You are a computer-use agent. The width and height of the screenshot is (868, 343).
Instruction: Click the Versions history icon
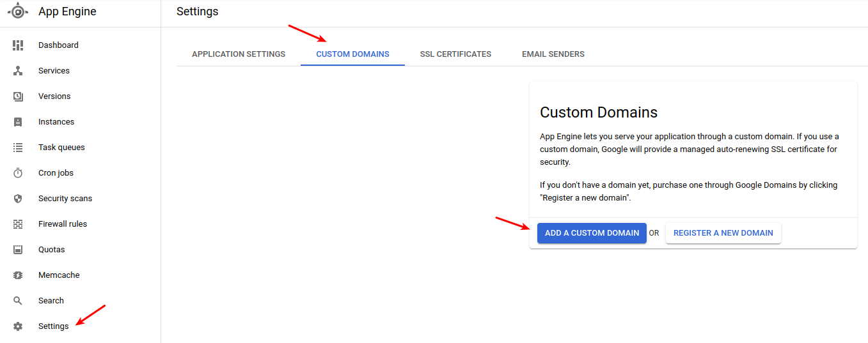tap(18, 96)
